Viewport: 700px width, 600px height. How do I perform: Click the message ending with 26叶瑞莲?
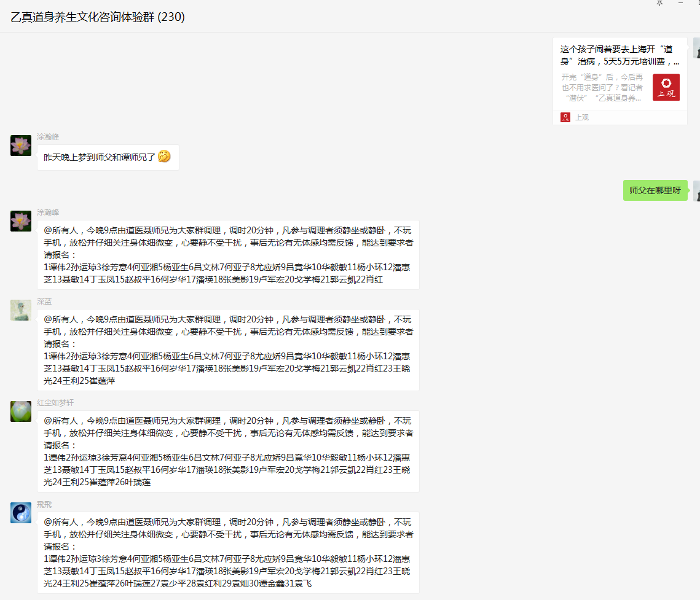227,451
